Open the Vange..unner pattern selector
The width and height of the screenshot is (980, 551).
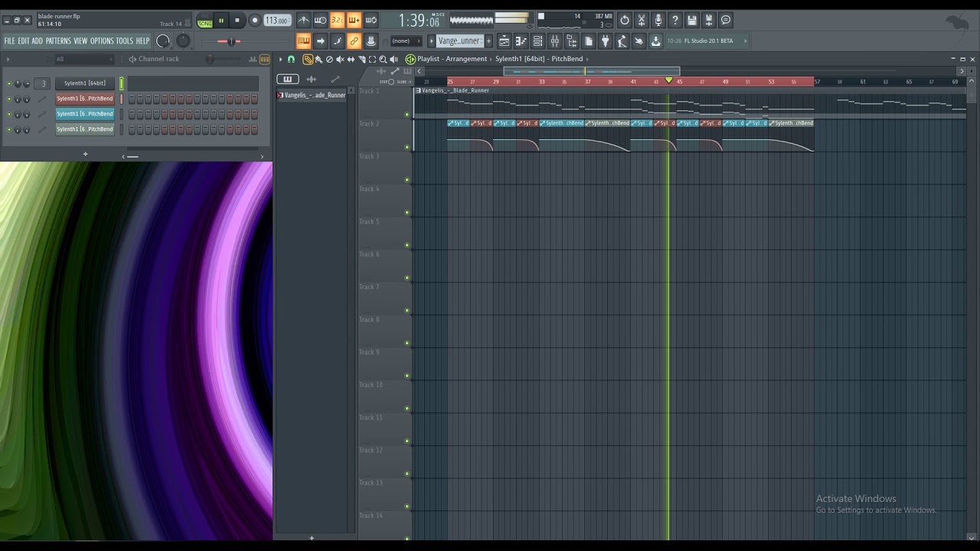coord(459,41)
